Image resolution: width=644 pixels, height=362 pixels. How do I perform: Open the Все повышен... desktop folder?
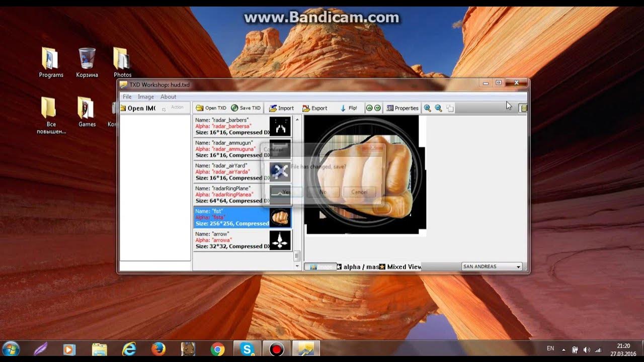coord(51,115)
